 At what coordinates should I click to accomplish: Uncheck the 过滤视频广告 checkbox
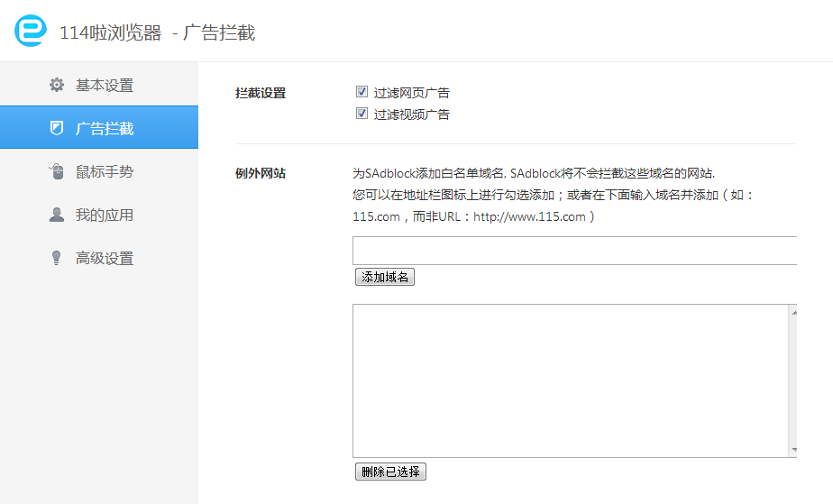coord(362,114)
